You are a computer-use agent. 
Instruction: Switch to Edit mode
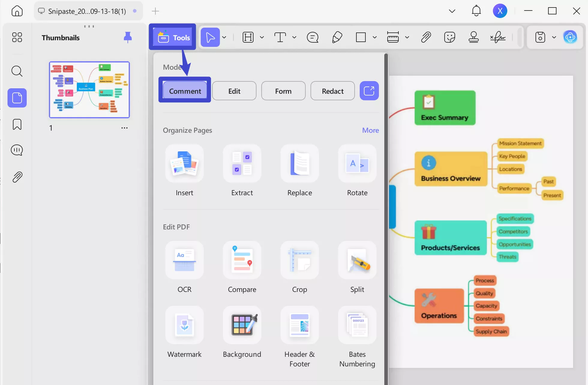[x=234, y=91]
